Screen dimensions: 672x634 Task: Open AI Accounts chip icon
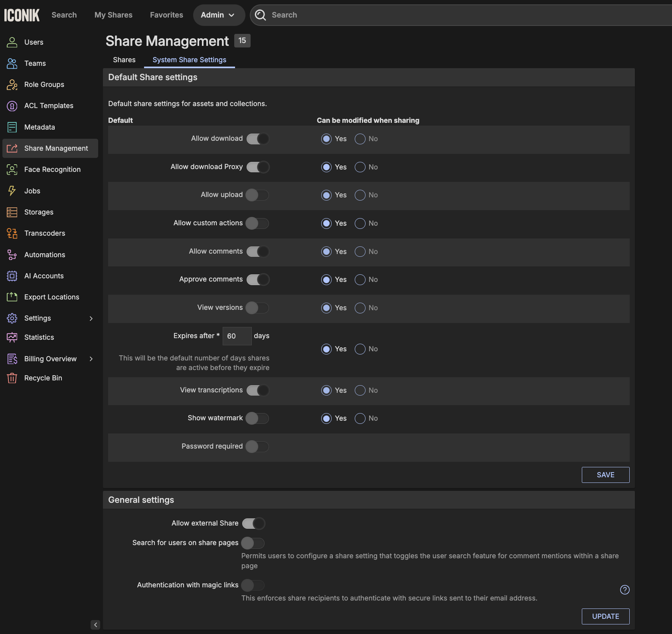click(x=12, y=276)
